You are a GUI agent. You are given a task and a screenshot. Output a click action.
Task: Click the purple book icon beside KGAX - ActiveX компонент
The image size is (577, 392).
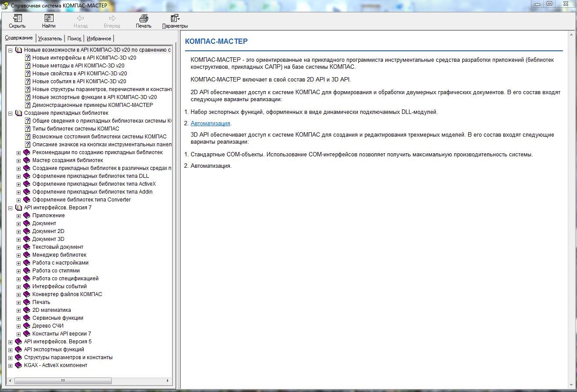pyautogui.click(x=18, y=365)
